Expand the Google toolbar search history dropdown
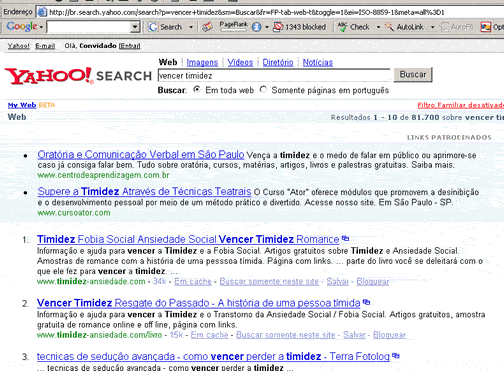504x371 pixels. point(135,27)
